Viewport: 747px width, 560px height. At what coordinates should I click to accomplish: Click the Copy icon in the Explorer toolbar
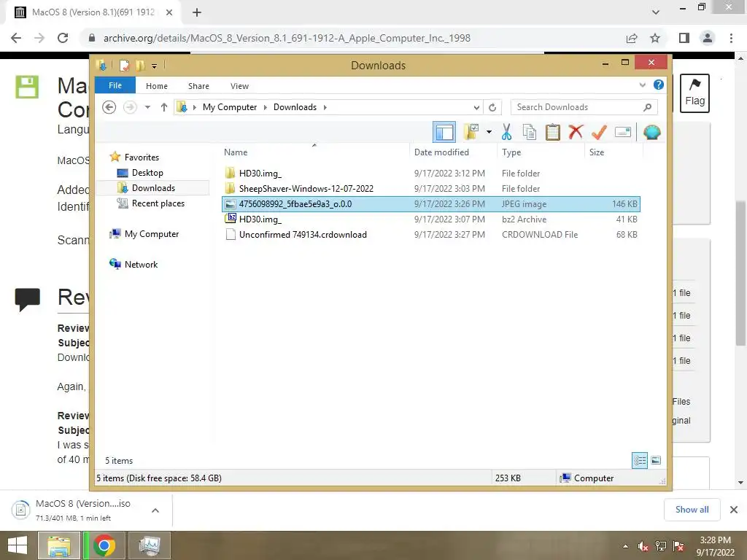point(530,132)
